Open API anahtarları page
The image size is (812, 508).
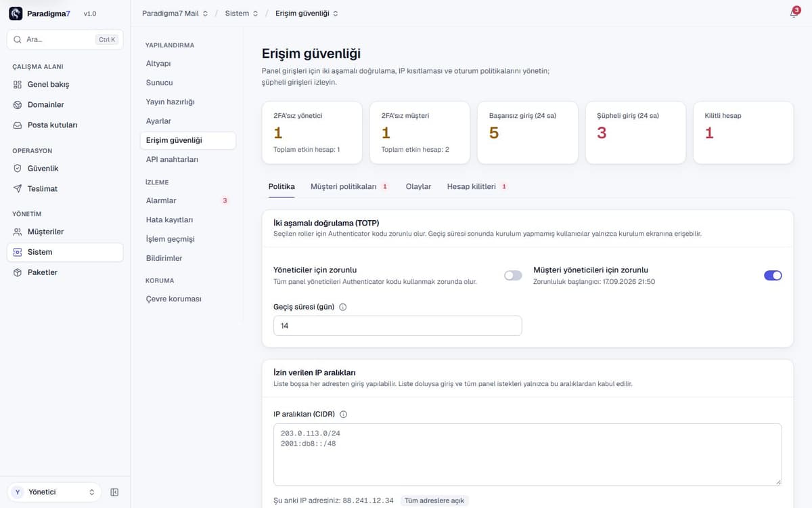pos(188,159)
